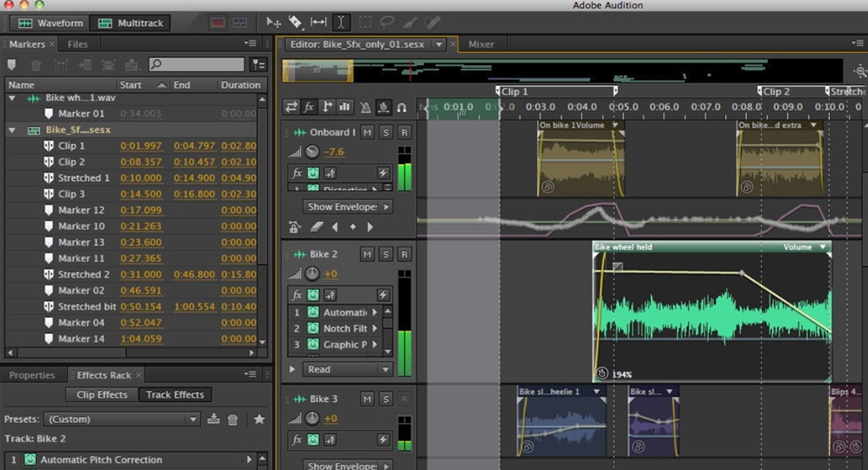Toggle Automatic Pitch Correction power in Effects Rack

[30, 460]
